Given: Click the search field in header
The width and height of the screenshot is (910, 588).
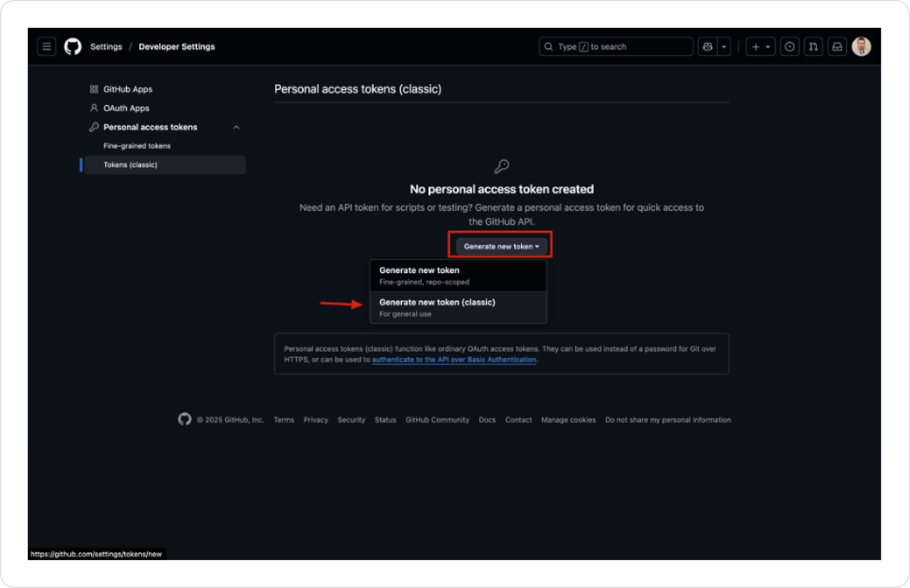Looking at the screenshot, I should point(616,46).
